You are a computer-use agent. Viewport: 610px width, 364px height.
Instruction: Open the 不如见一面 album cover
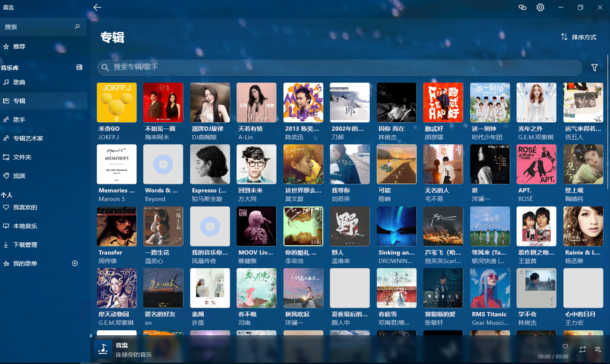pyautogui.click(x=163, y=103)
